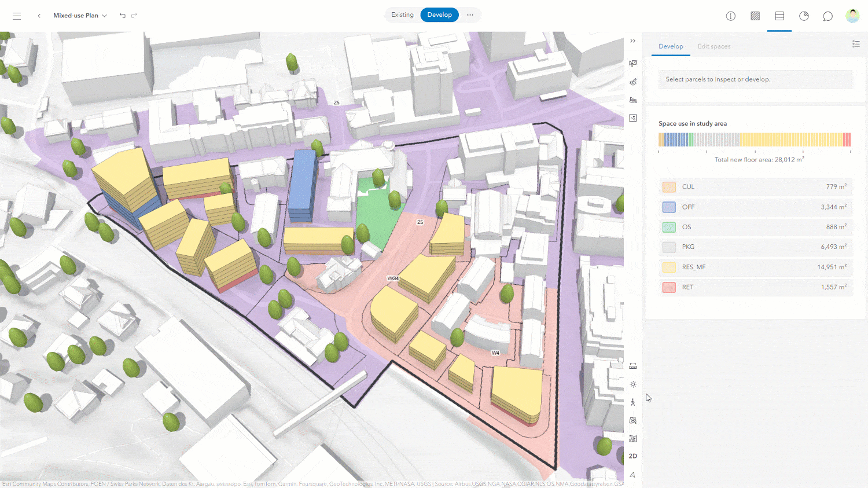Open the project info panel
The height and width of the screenshot is (488, 868).
click(730, 16)
